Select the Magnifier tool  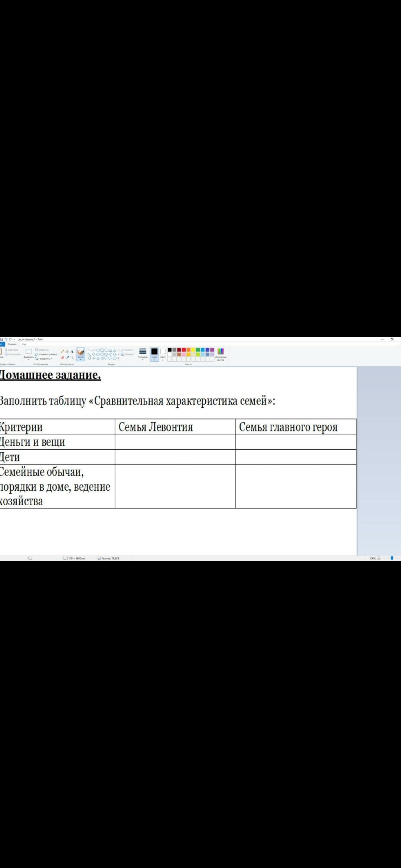(72, 358)
